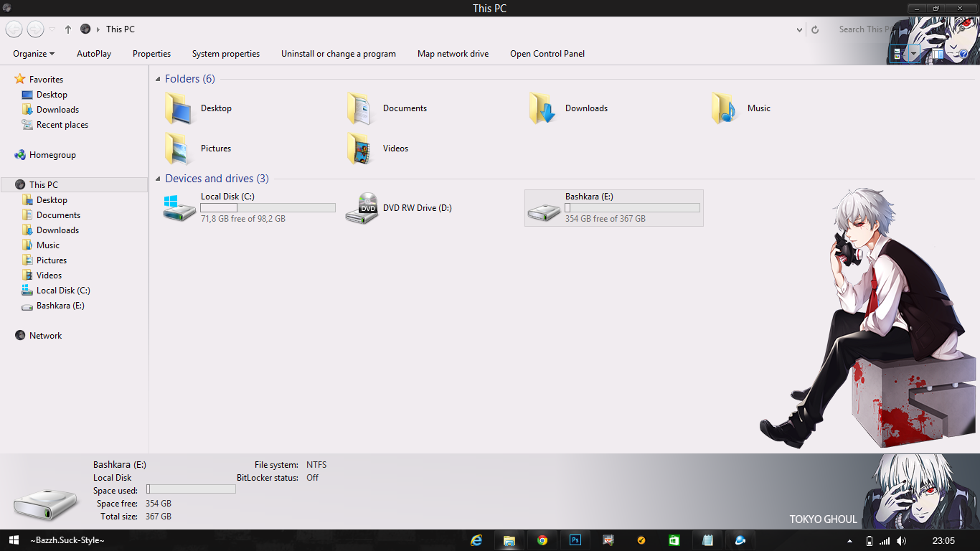The image size is (980, 551).
Task: Click Map network drive
Action: (453, 54)
